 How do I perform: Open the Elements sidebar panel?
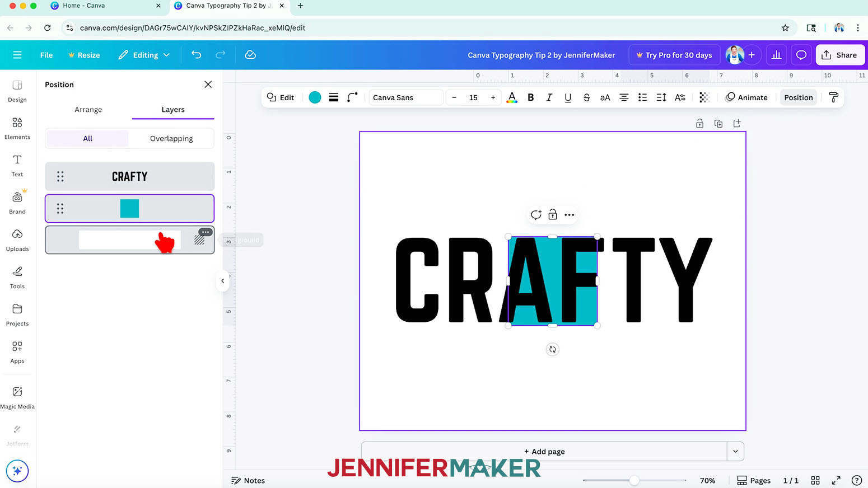[17, 128]
